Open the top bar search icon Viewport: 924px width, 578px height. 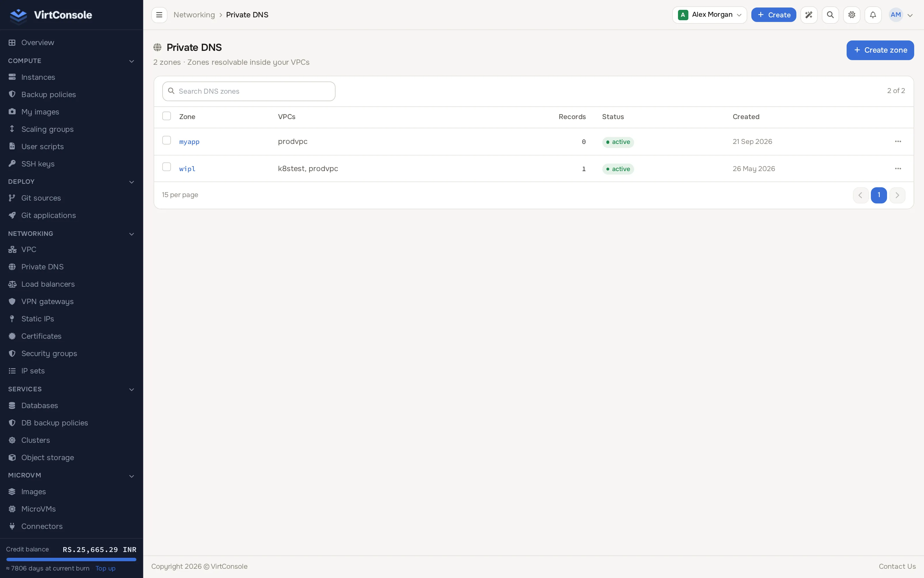point(830,15)
